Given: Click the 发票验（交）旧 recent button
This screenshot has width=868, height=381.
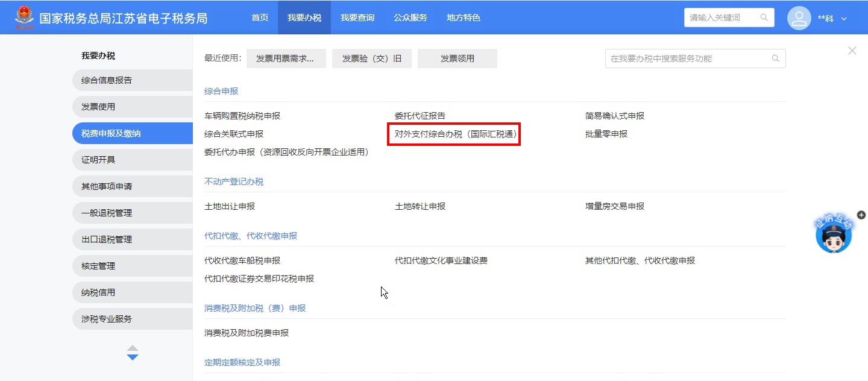Looking at the screenshot, I should [371, 58].
